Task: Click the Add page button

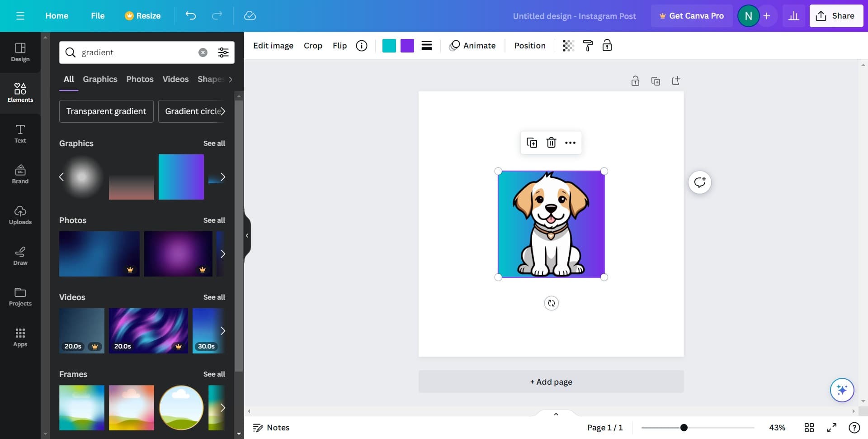Action: [x=551, y=382]
